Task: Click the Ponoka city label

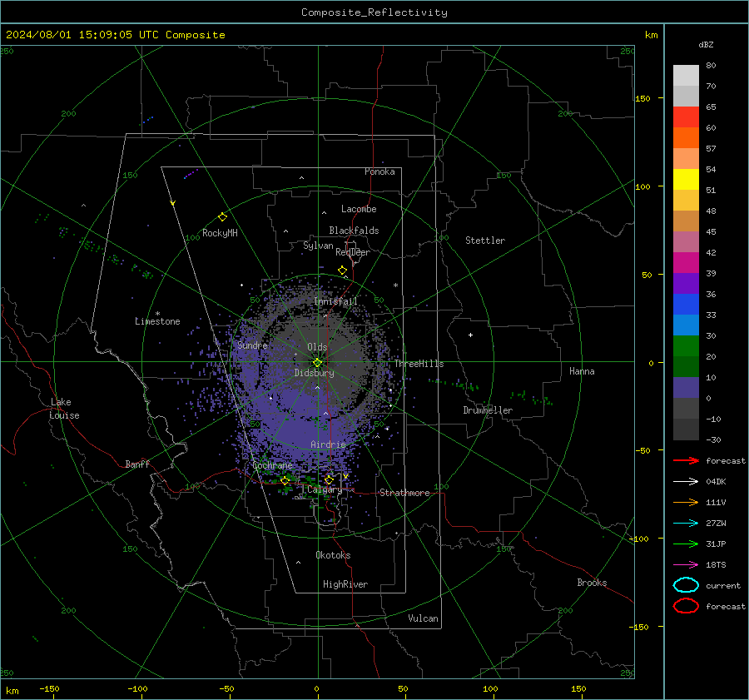Action: point(379,171)
